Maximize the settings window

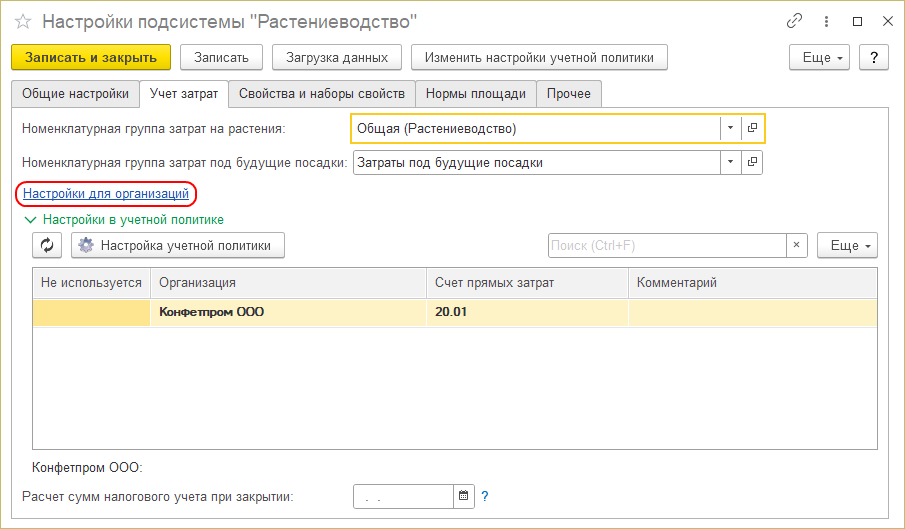point(858,21)
